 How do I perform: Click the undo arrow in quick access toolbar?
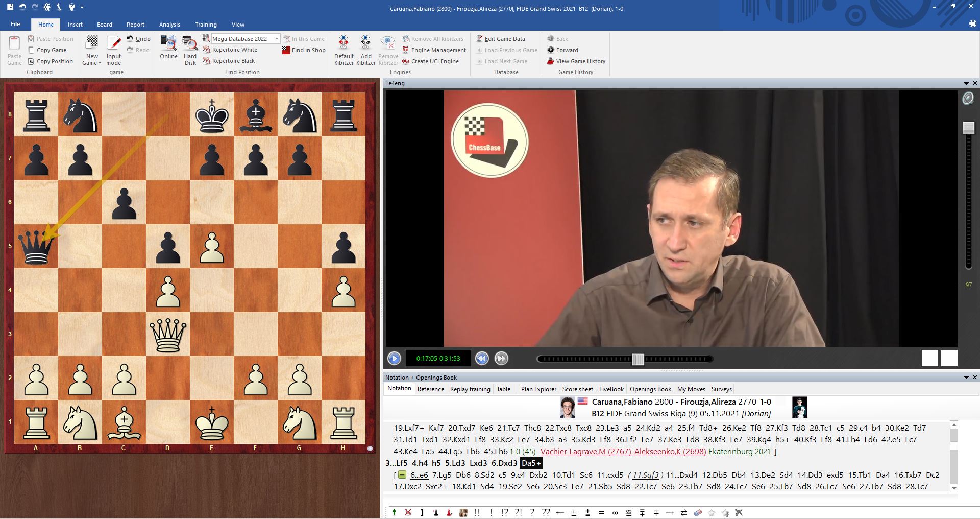tap(22, 7)
